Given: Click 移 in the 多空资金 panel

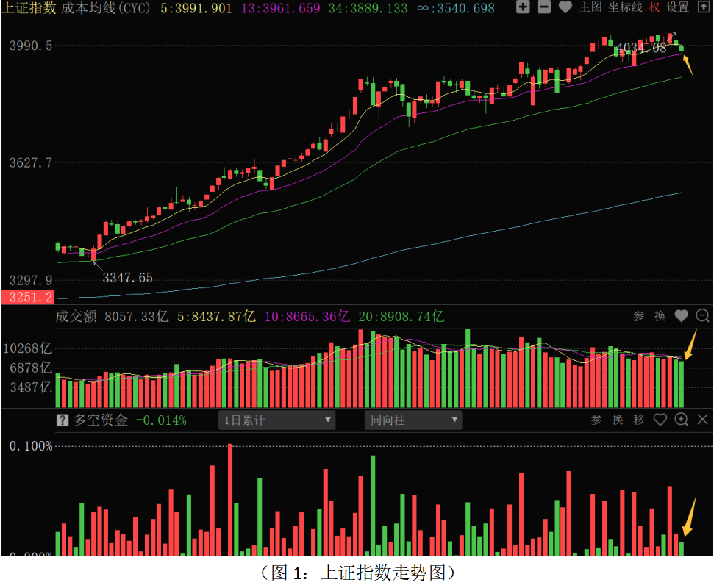Looking at the screenshot, I should click(x=639, y=420).
